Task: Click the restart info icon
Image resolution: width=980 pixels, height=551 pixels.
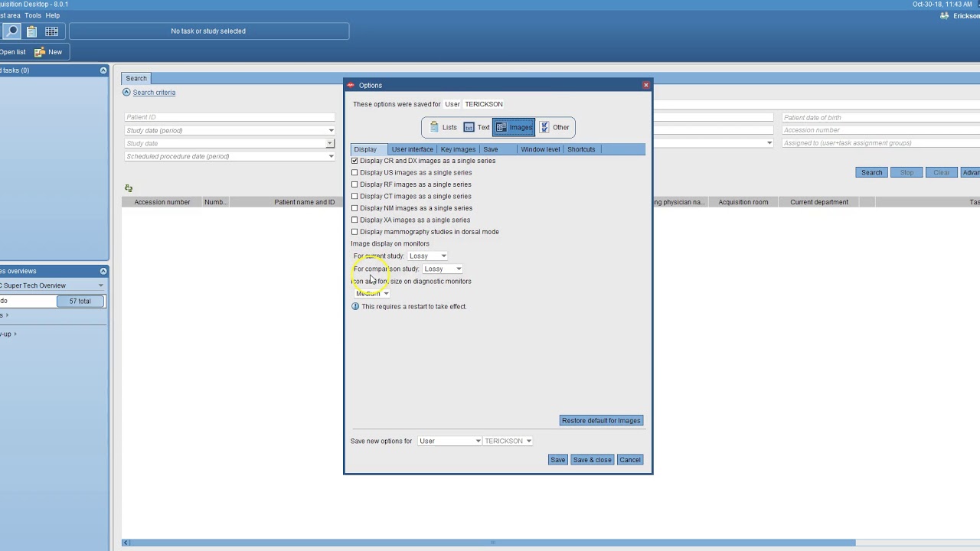Action: pos(355,307)
